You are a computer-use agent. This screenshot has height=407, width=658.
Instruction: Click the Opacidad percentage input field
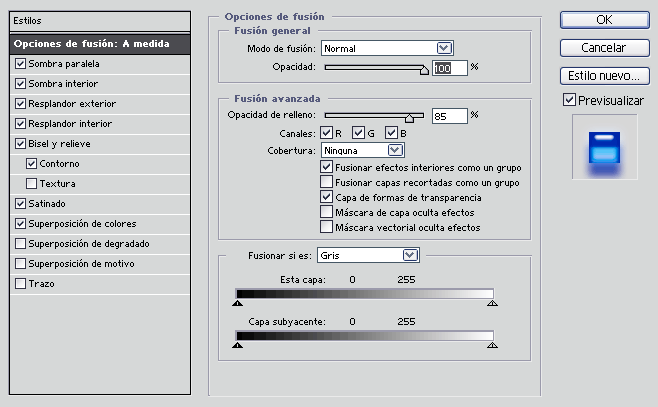coord(449,68)
